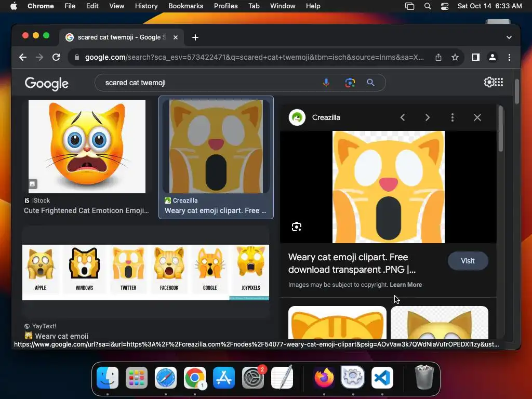The height and width of the screenshot is (399, 532).
Task: Open the Chrome menu in menu bar
Action: 41,6
